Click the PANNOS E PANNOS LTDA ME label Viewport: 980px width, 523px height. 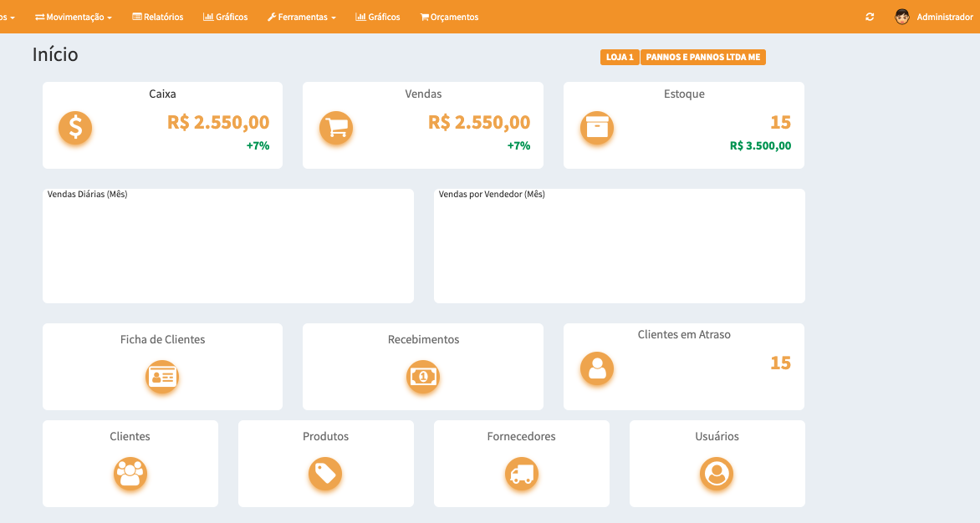702,57
